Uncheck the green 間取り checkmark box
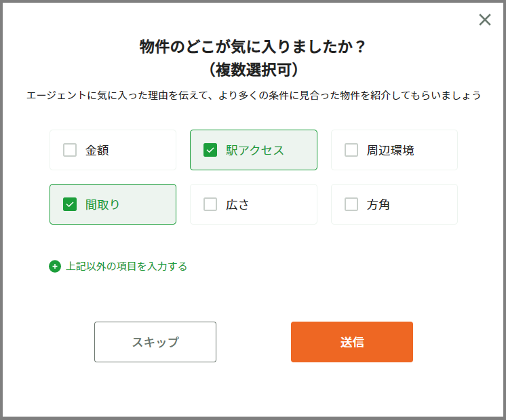This screenshot has width=506, height=420. click(70, 204)
